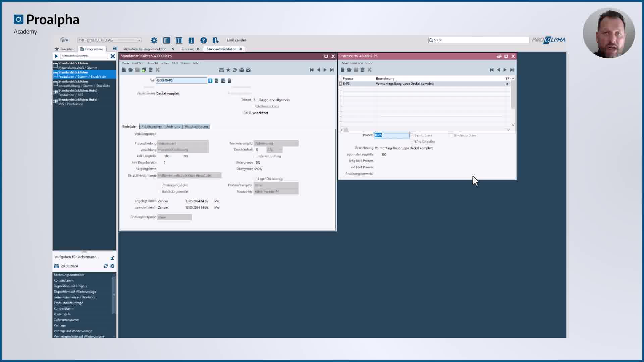
Task: Toggle the IH-Basisprozess checkbox
Action: pos(451,135)
